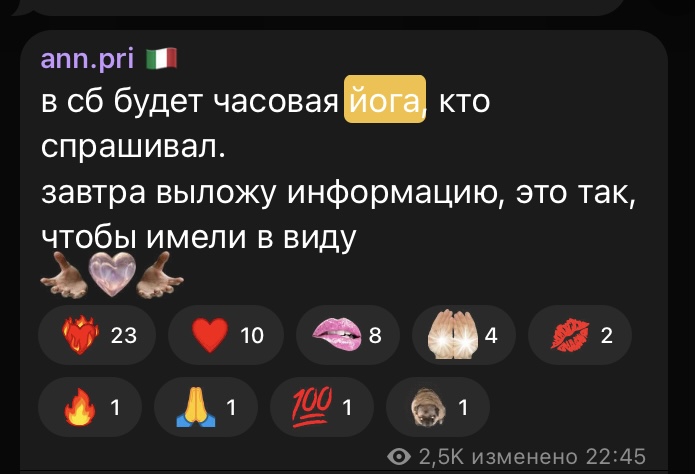
Task: Toggle the flaming heart reaction with 23
Action: click(97, 335)
